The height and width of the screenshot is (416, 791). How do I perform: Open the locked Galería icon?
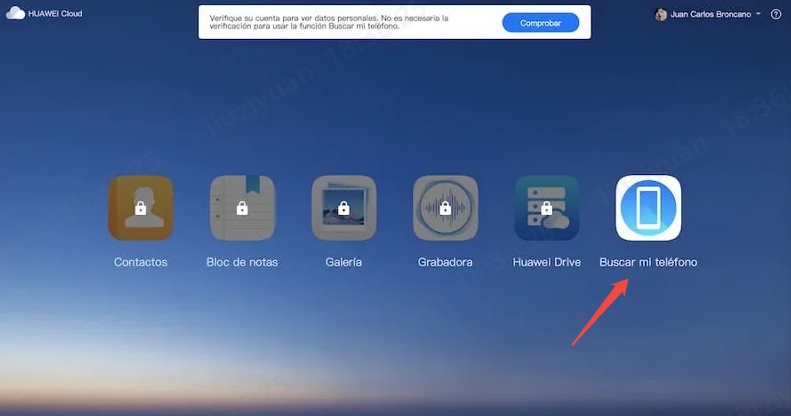(344, 208)
